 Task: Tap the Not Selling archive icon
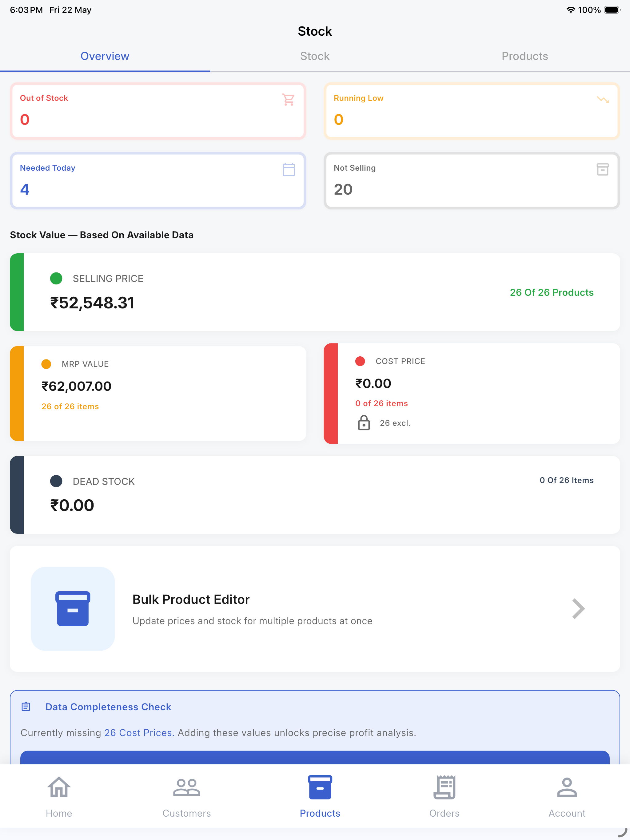(x=603, y=169)
